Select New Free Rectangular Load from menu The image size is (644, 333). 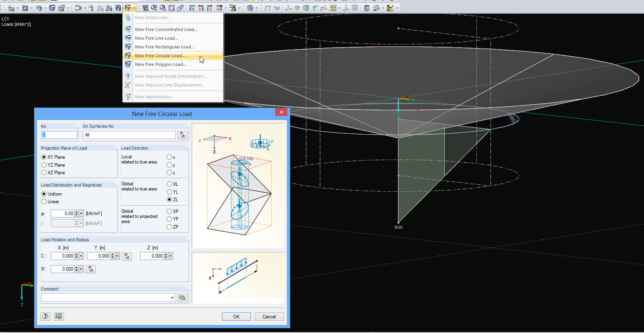click(164, 47)
